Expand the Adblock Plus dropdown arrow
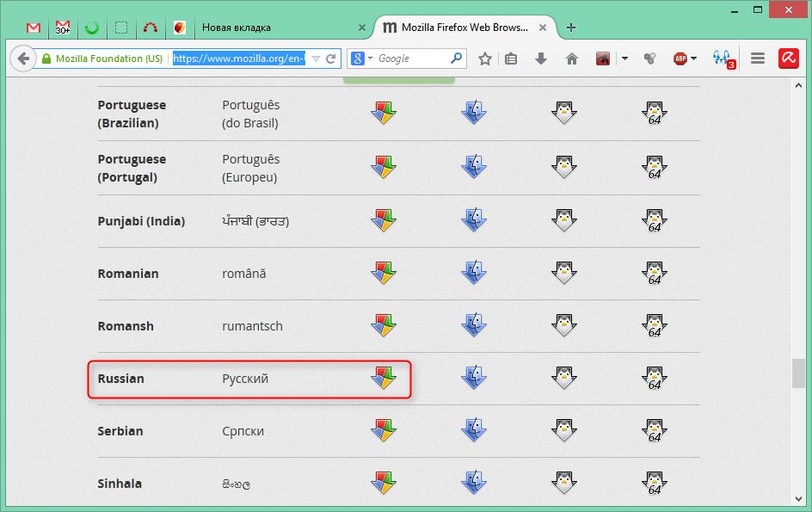 [694, 59]
